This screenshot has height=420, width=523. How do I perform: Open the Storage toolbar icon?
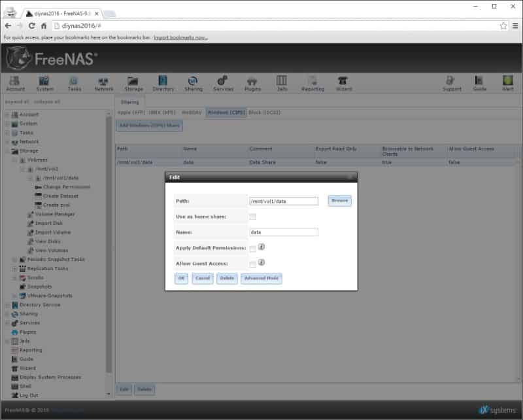(133, 83)
